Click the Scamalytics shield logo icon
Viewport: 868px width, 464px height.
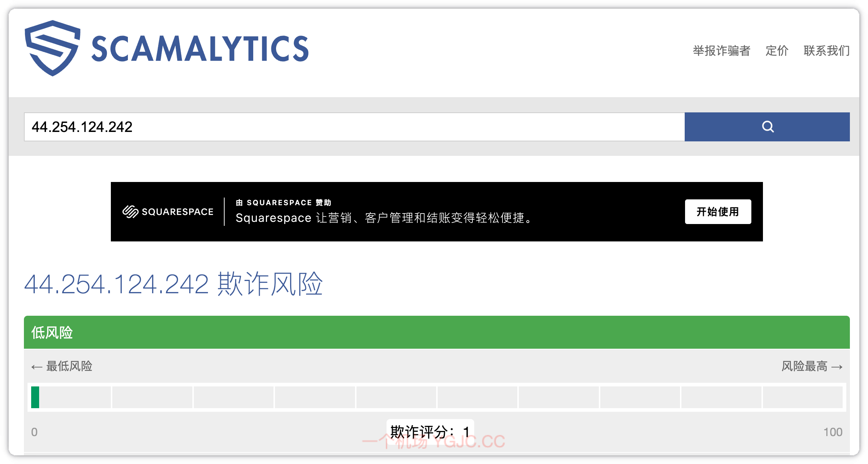click(x=53, y=48)
